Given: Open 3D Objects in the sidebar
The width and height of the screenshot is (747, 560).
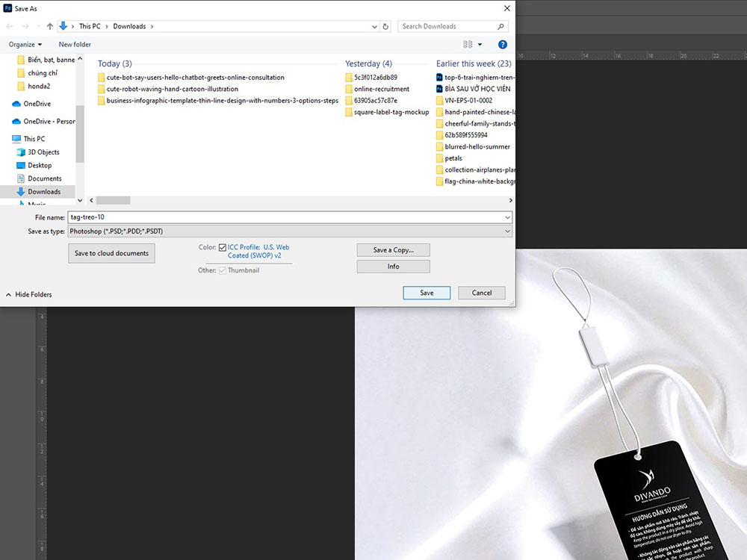Looking at the screenshot, I should (x=38, y=152).
